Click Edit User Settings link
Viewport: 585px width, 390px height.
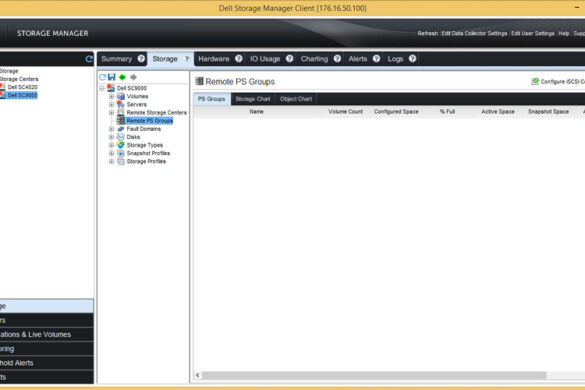point(533,33)
